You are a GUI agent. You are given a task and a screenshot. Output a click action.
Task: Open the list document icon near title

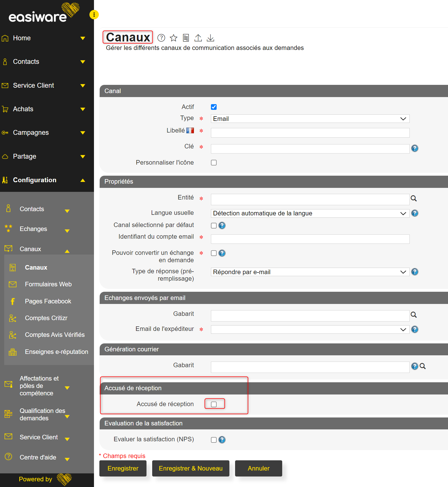pos(186,38)
